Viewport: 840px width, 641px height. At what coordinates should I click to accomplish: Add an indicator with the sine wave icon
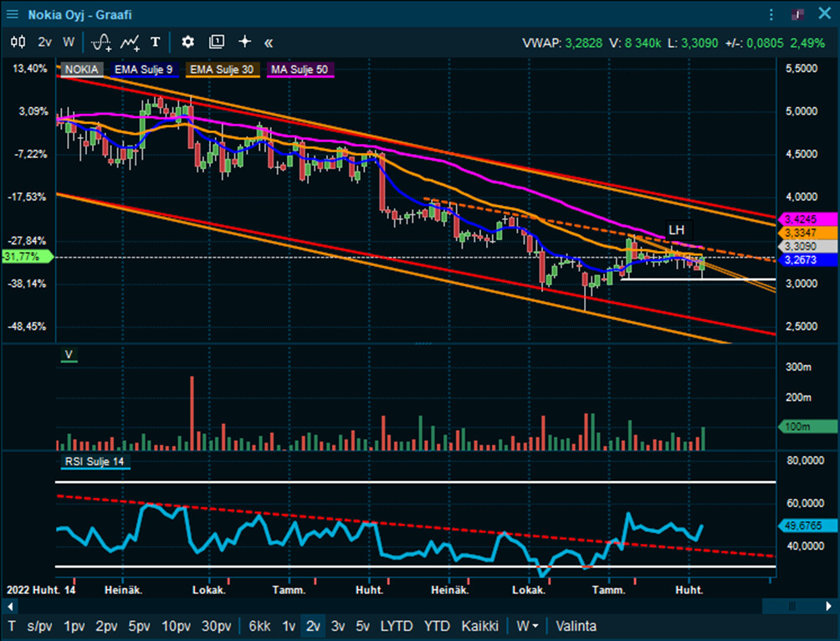pos(101,42)
